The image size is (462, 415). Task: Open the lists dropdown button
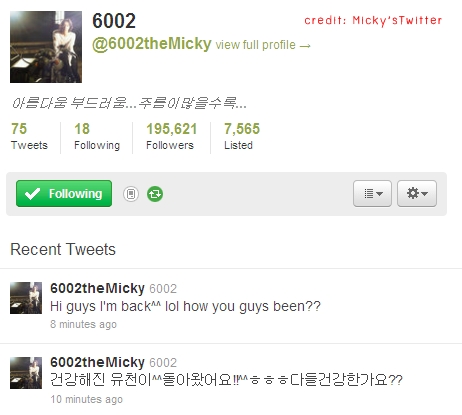pos(372,194)
